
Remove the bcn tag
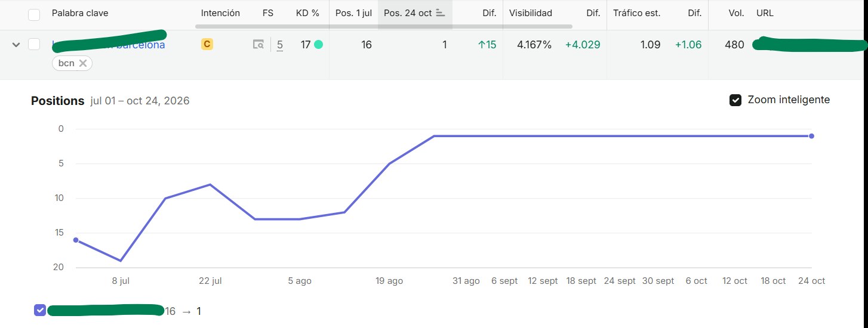coord(83,63)
